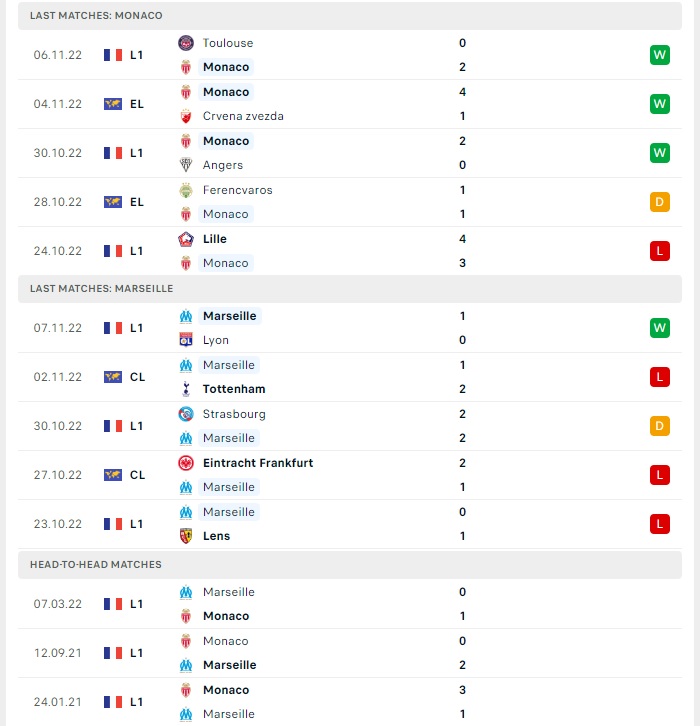Click the red L badge for Tottenham match
This screenshot has height=726, width=700.
click(x=660, y=377)
